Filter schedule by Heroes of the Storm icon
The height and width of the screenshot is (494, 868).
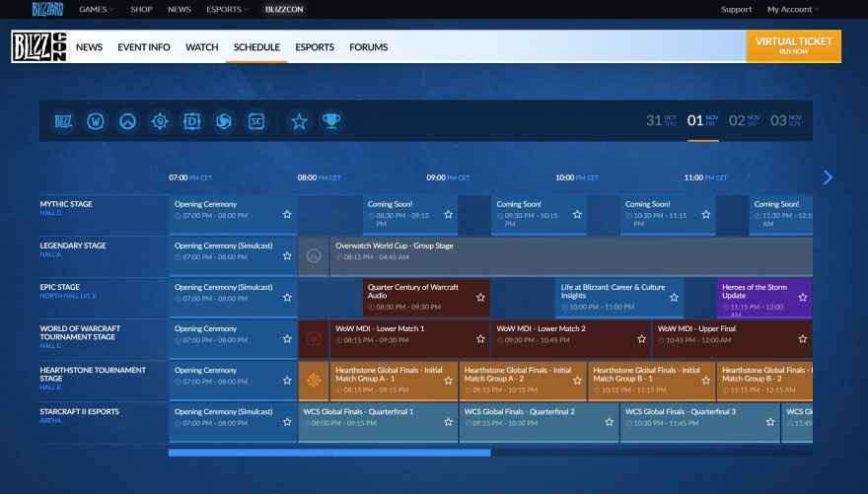coord(224,121)
